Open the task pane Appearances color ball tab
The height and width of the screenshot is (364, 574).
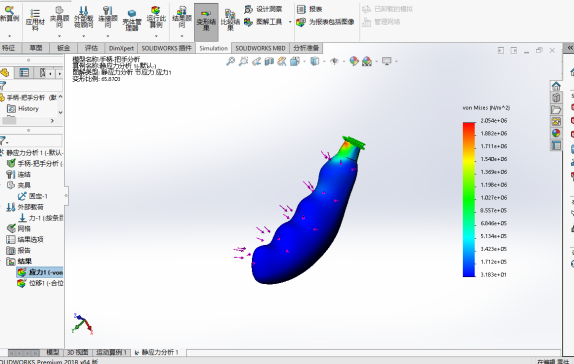coord(556,133)
